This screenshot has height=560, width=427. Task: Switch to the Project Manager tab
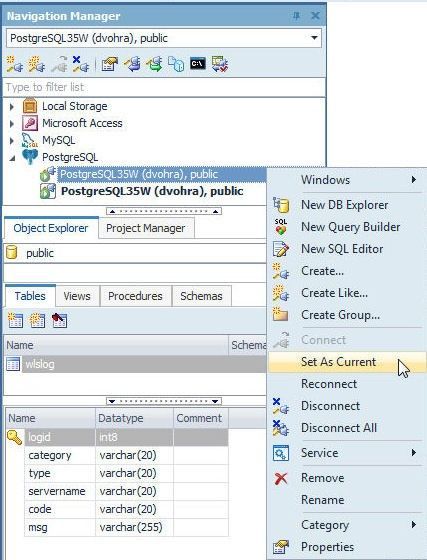point(145,228)
